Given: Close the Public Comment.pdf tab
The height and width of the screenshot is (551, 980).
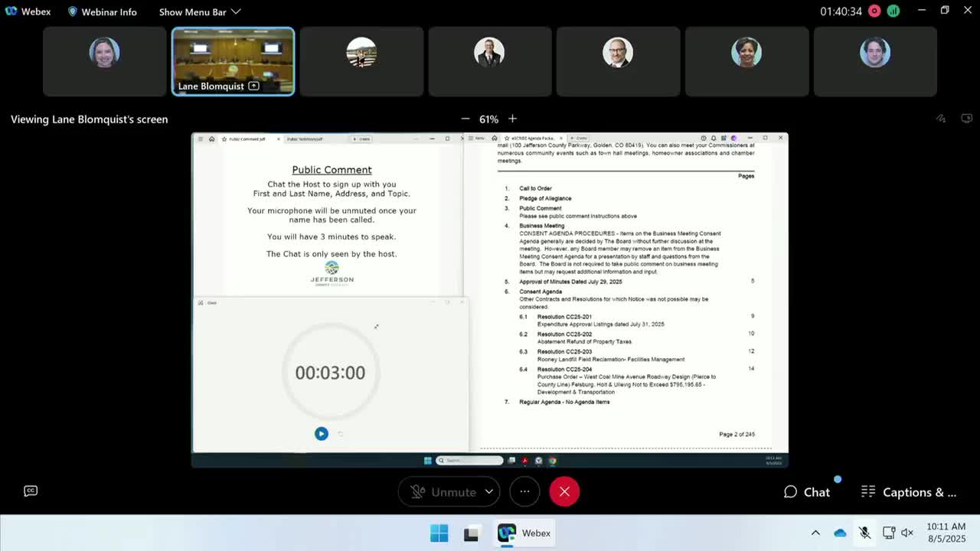Looking at the screenshot, I should [279, 139].
